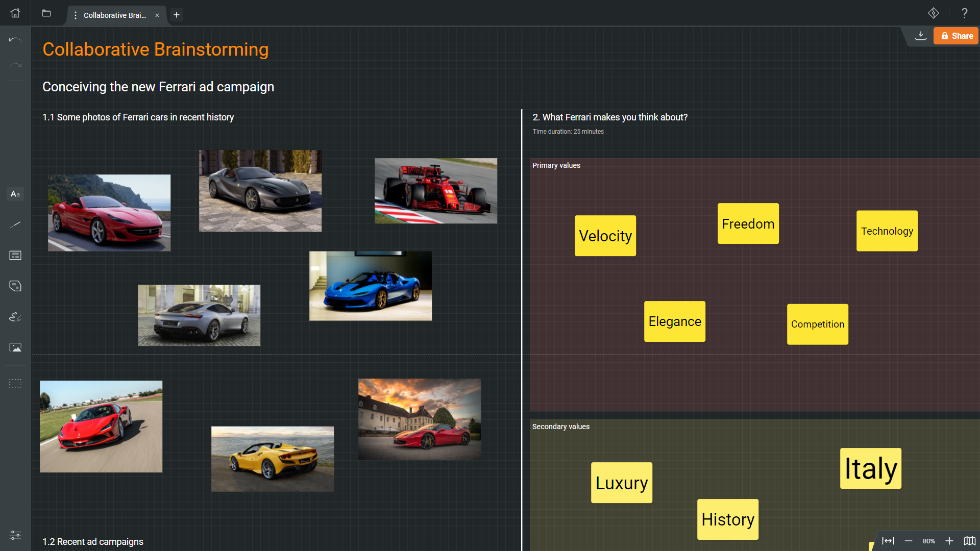
Task: Go to the Home screen
Action: coord(15,13)
